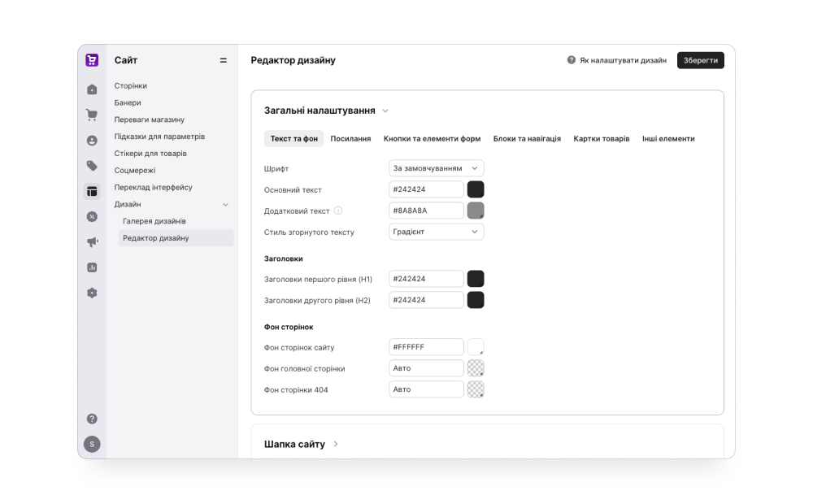Open the marketing megaphone icon
The height and width of the screenshot is (504, 813).
coord(92,241)
